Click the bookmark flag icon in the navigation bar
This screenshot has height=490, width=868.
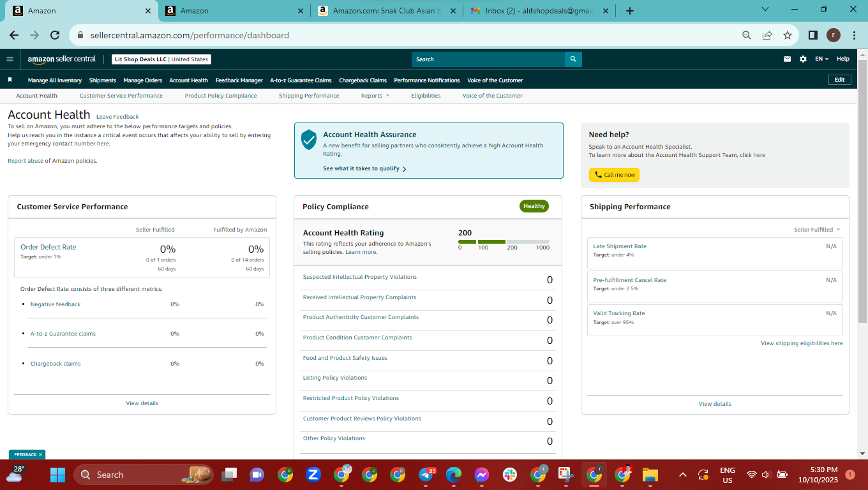(x=10, y=80)
